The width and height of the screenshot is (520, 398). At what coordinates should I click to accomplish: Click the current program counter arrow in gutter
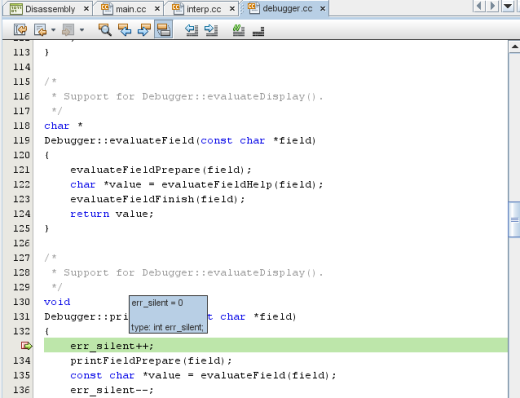[26, 346]
